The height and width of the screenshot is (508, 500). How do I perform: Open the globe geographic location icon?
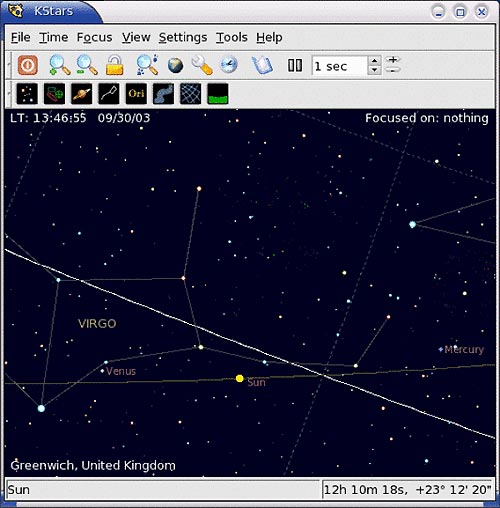coord(175,65)
